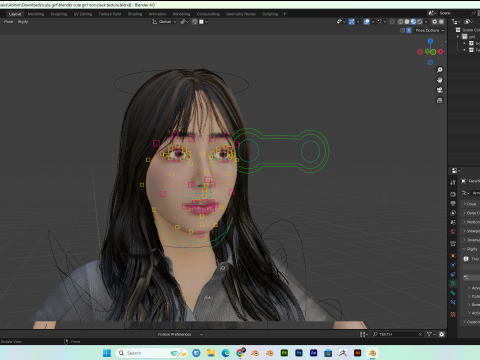This screenshot has width=480, height=360.
Task: Open the properties editor type dropdown
Action: pos(456,171)
